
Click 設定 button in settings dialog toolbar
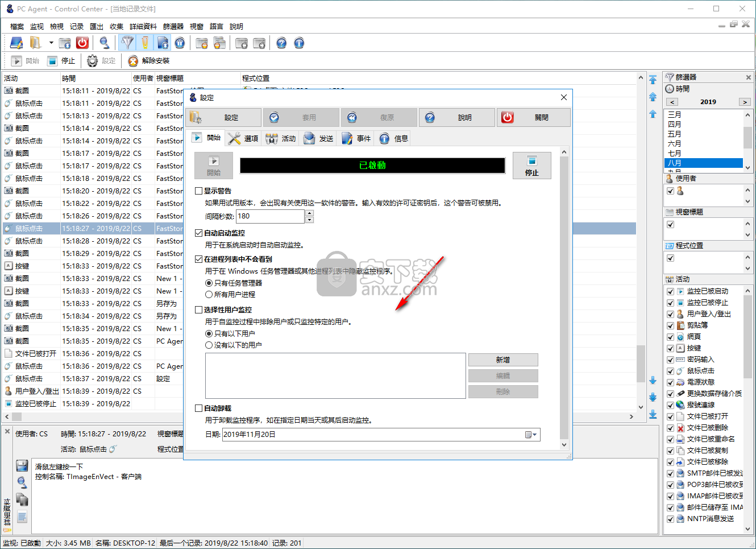point(223,118)
